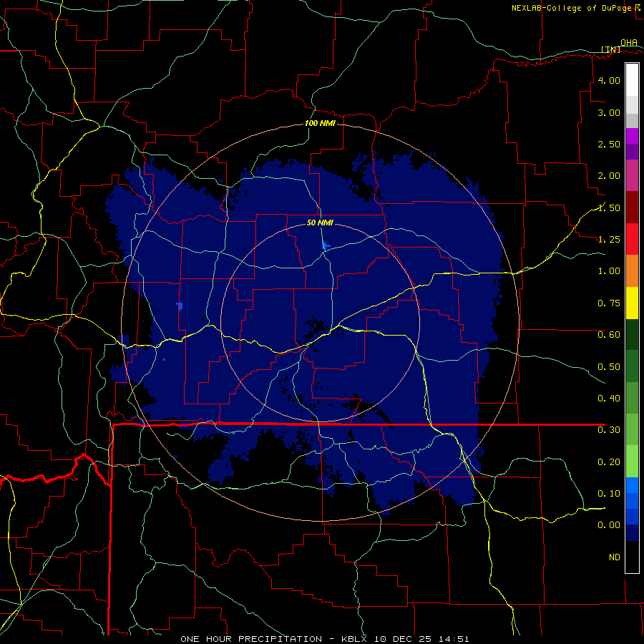Click the 0.40 legend value

(x=609, y=399)
